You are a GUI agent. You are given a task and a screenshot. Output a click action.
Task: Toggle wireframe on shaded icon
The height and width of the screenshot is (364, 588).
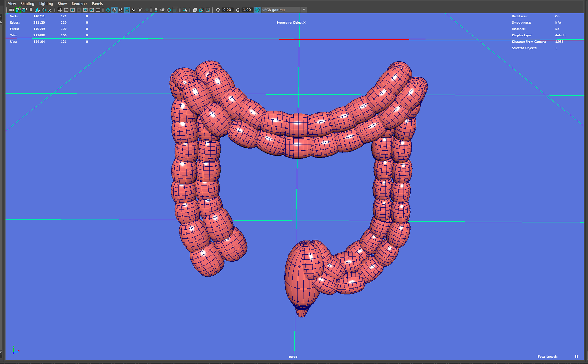[127, 10]
